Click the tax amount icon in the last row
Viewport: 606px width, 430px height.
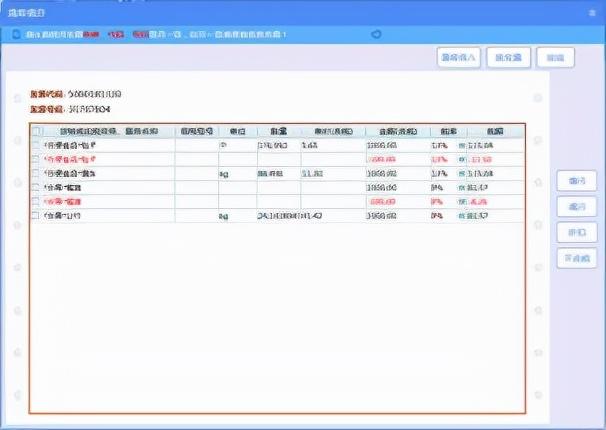[x=462, y=215]
